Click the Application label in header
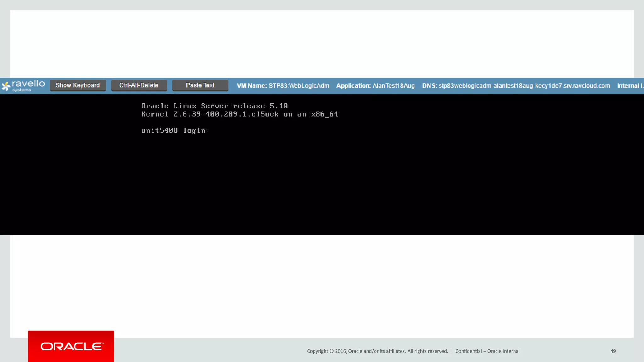 353,86
